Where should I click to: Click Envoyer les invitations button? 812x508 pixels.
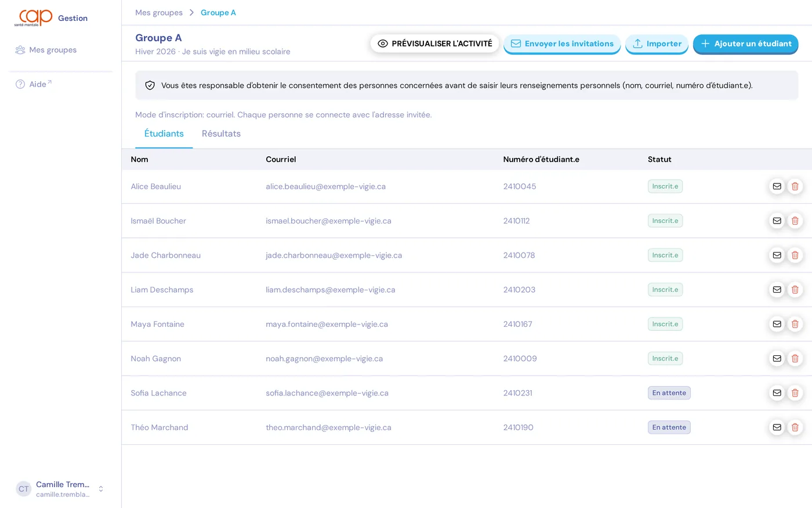[562, 44]
